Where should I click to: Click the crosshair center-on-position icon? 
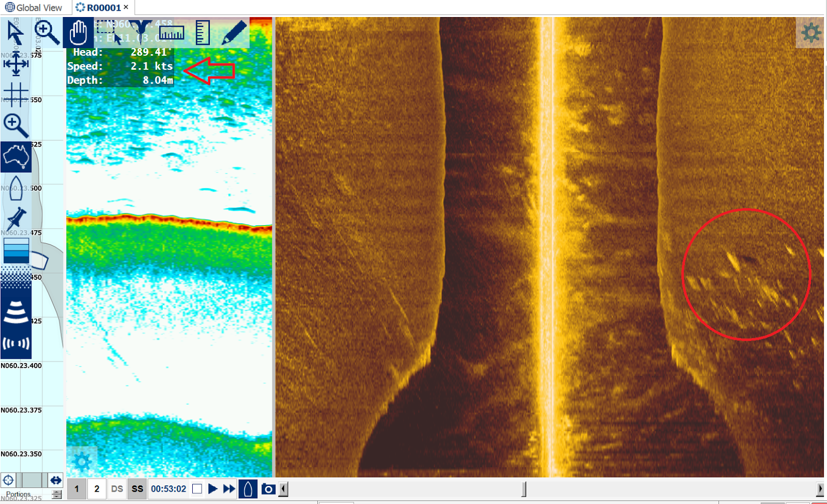pyautogui.click(x=8, y=480)
